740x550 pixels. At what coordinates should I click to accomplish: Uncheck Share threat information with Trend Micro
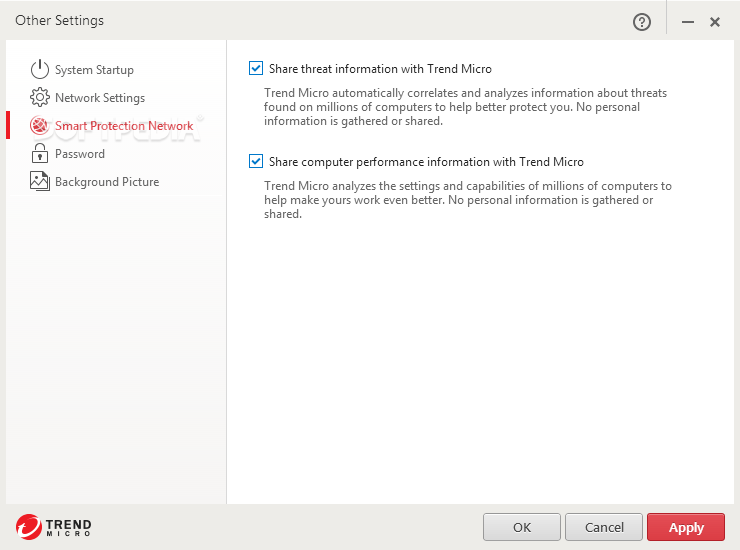click(x=256, y=68)
